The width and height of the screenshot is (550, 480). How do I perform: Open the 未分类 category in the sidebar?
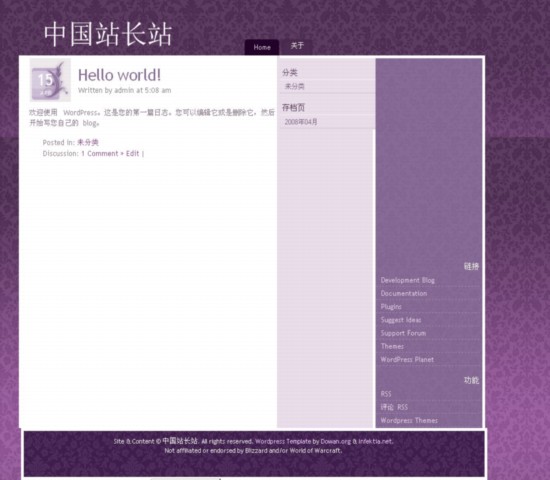294,86
